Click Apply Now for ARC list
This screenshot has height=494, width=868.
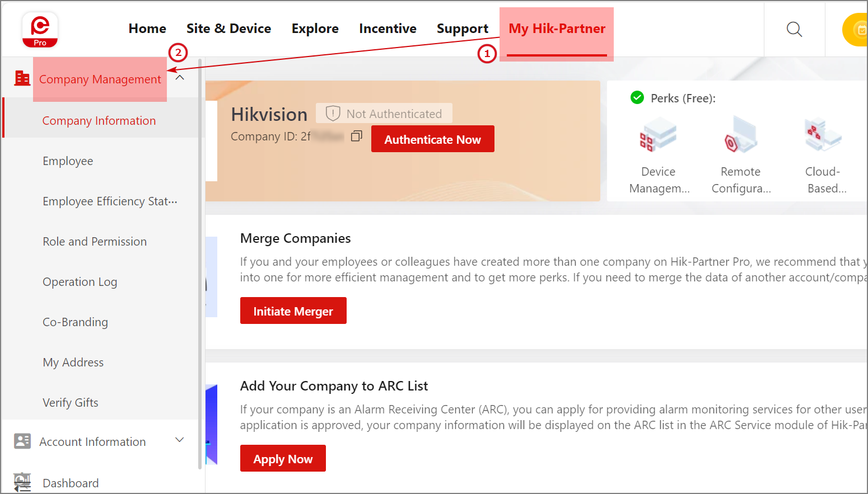point(283,458)
